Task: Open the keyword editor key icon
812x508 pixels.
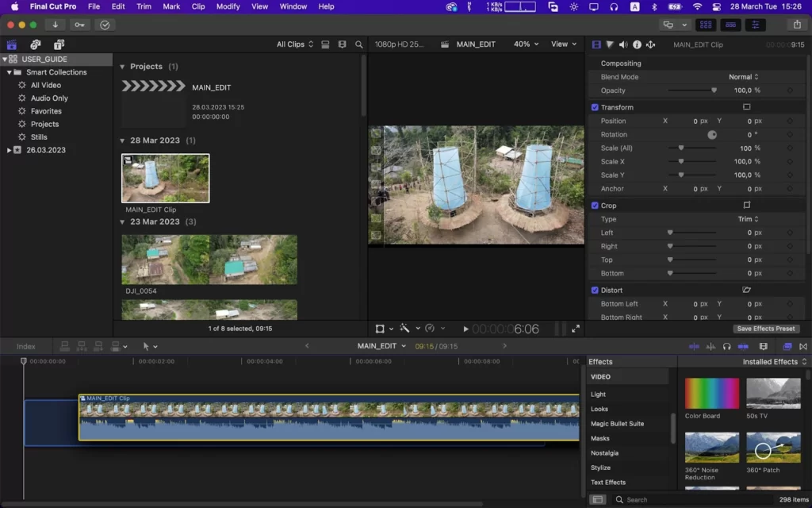Action: [79, 25]
